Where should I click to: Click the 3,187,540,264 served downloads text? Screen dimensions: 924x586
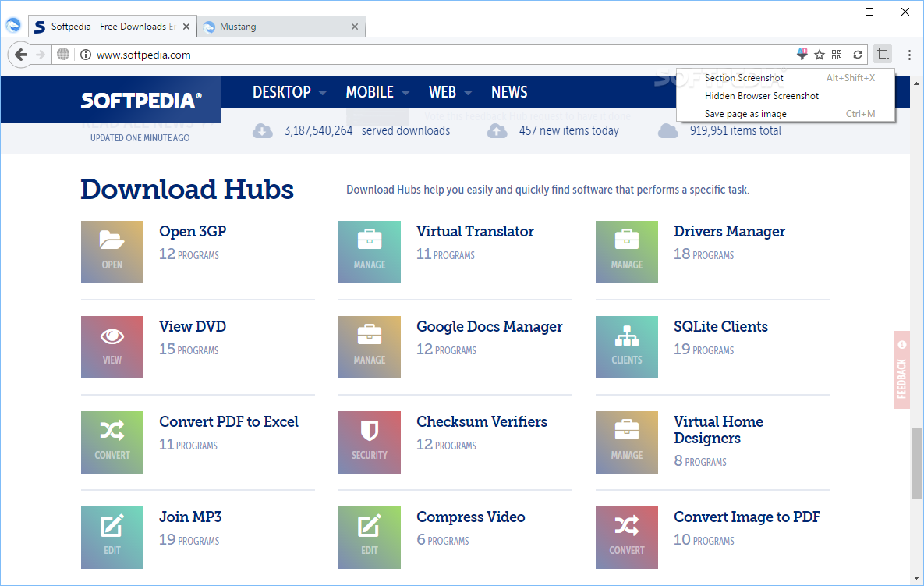click(367, 131)
